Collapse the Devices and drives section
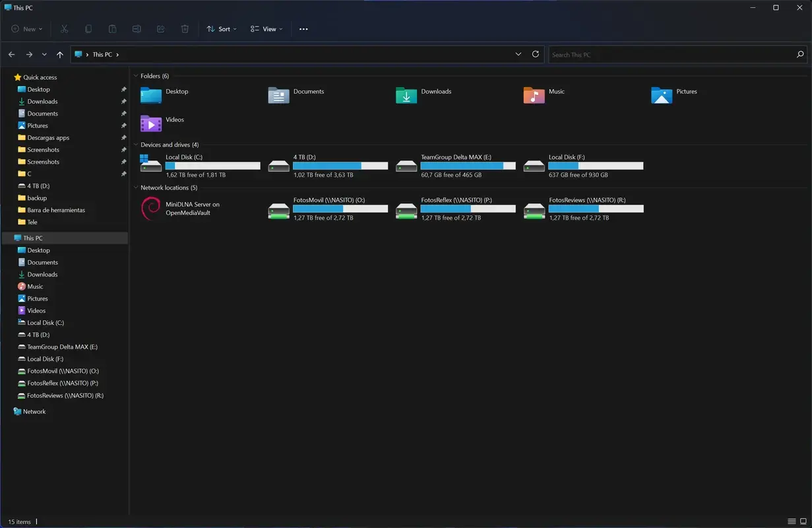This screenshot has height=528, width=812. pos(136,145)
